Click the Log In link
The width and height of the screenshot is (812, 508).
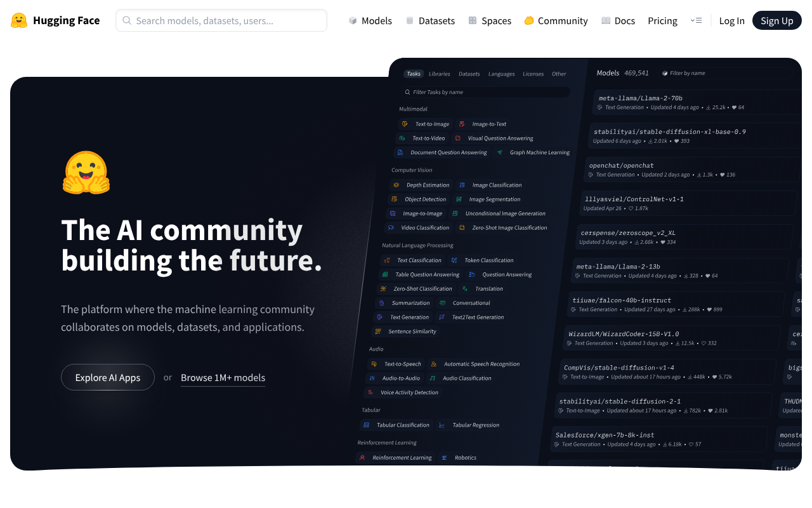pyautogui.click(x=731, y=20)
